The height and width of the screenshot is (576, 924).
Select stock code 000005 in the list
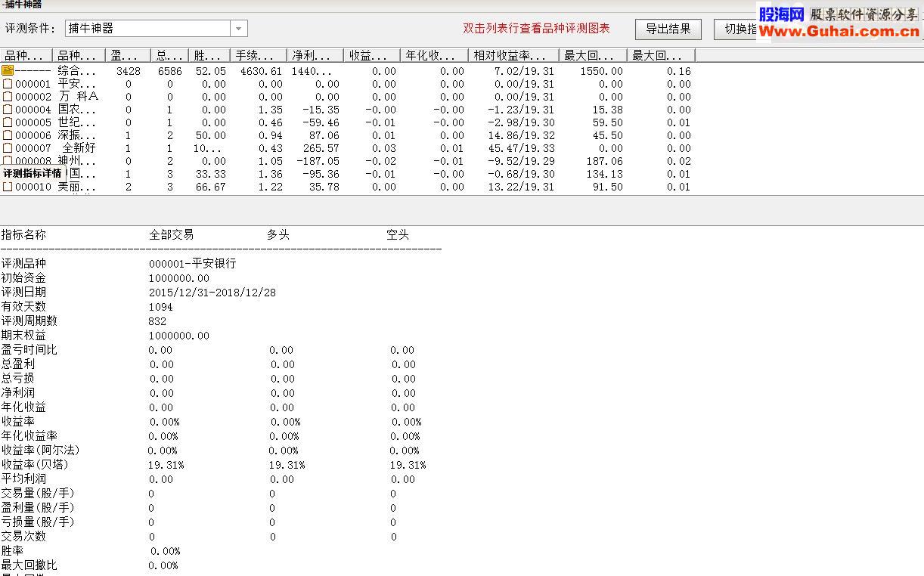tap(33, 122)
